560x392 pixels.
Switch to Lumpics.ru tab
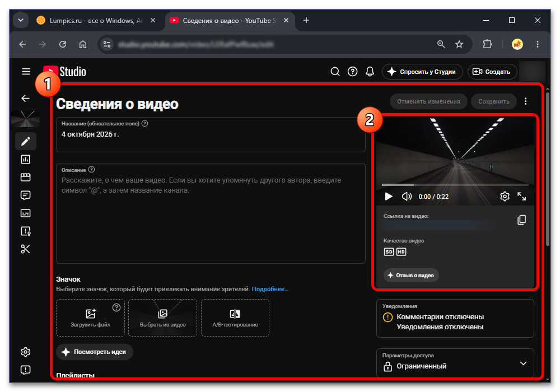coord(96,21)
